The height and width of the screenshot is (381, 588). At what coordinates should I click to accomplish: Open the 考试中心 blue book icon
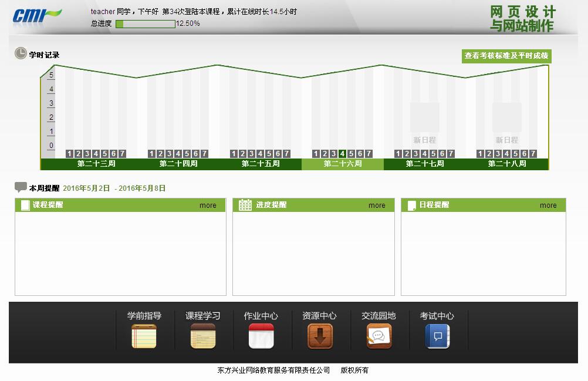click(x=437, y=336)
